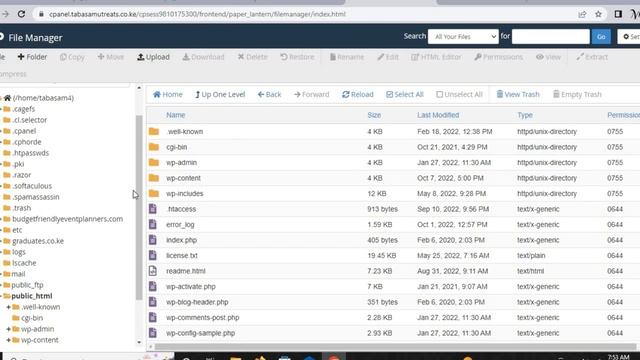This screenshot has height=360, width=640.
Task: Select the wp-content folder icon in file list
Action: click(154, 178)
